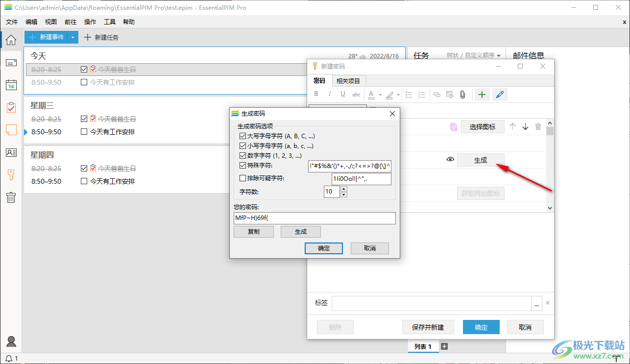Move field up with the up arrow

pyautogui.click(x=512, y=126)
